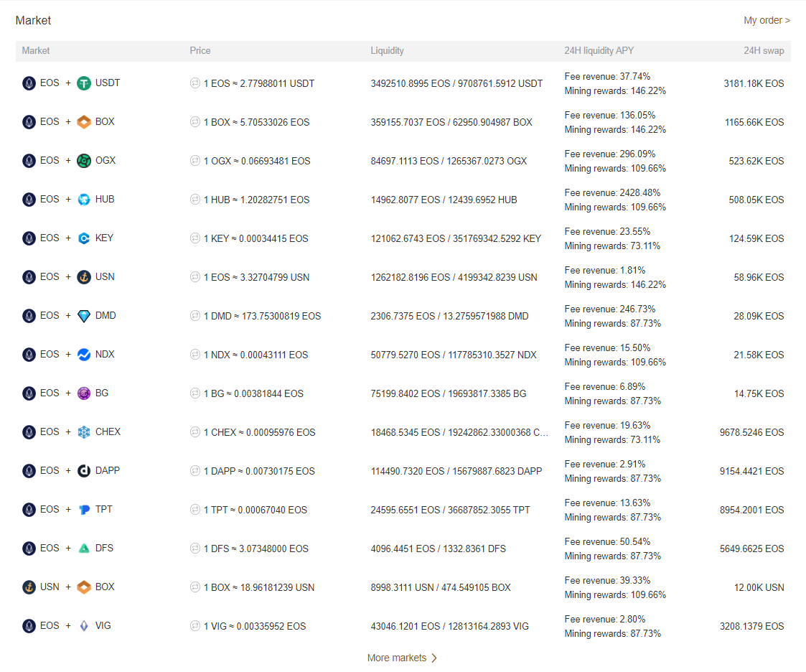Screen dimensions: 806x672
Task: Click the HUB token icon
Action: 84,200
